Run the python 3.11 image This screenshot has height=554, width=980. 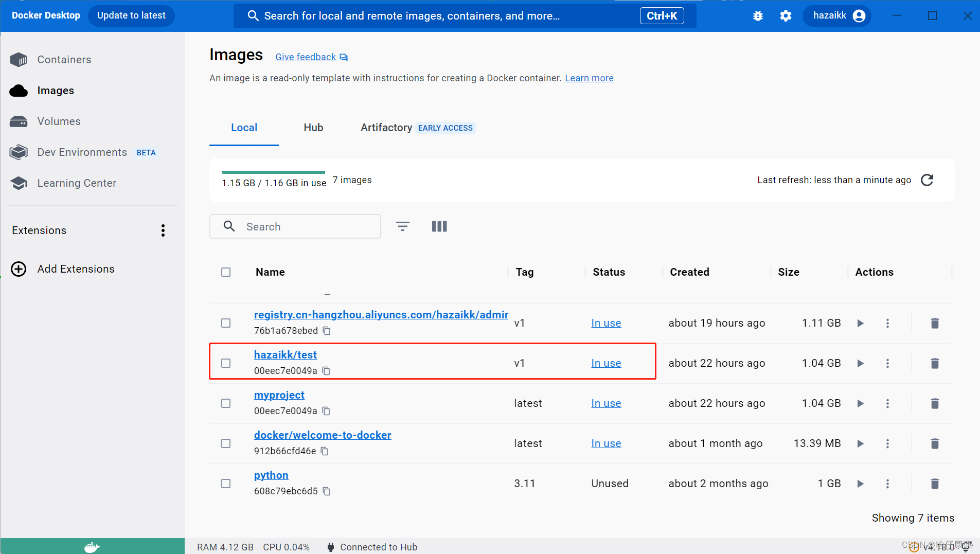(860, 484)
